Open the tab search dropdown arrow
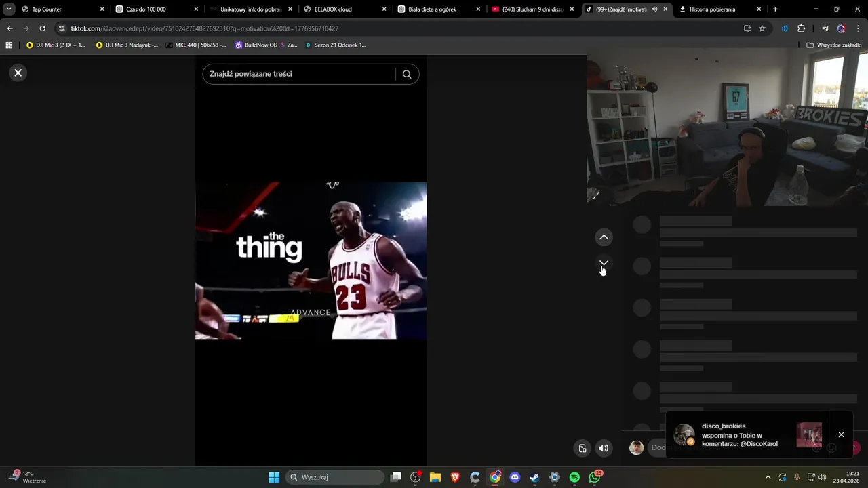 pos(9,9)
